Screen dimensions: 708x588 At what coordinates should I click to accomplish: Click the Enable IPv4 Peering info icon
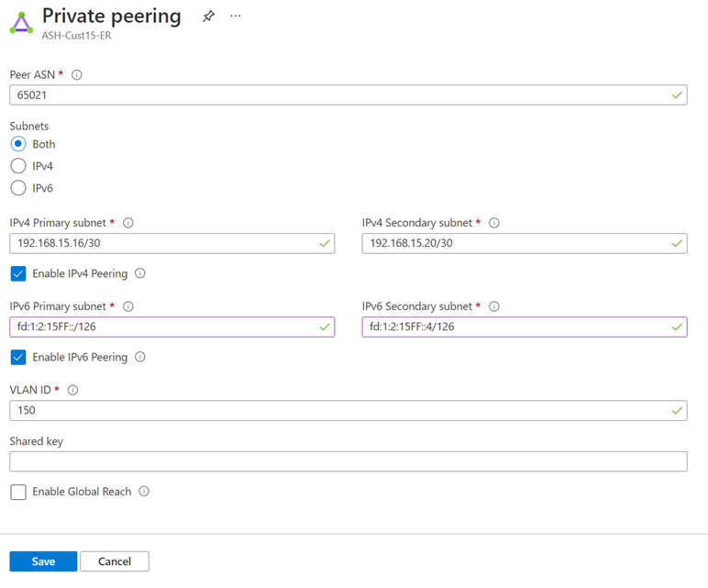(x=140, y=273)
